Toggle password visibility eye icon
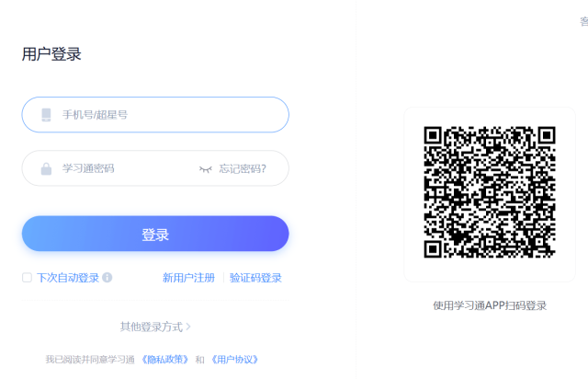Viewport: 588px width, 379px height. coord(205,169)
